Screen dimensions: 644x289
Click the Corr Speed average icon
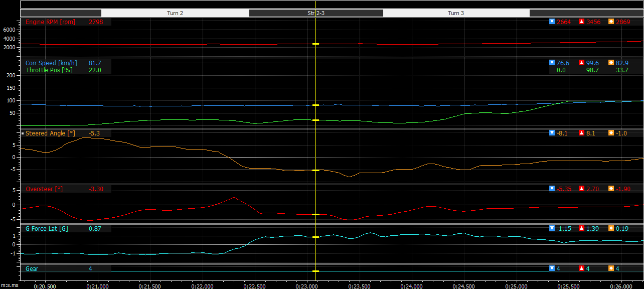coord(611,63)
